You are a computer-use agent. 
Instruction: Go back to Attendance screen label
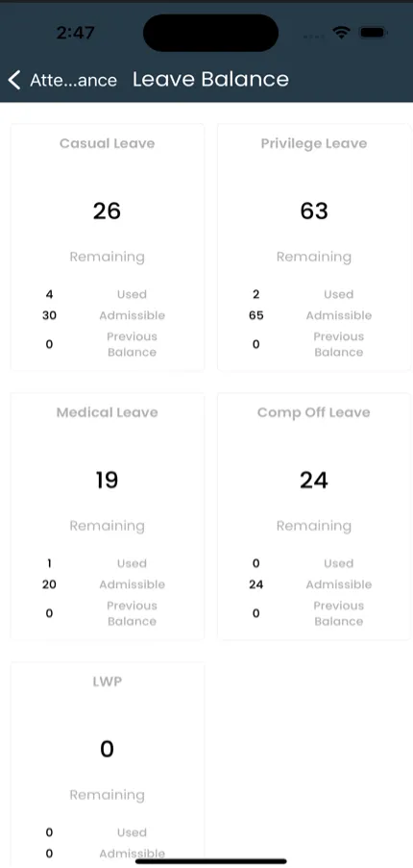click(x=74, y=81)
